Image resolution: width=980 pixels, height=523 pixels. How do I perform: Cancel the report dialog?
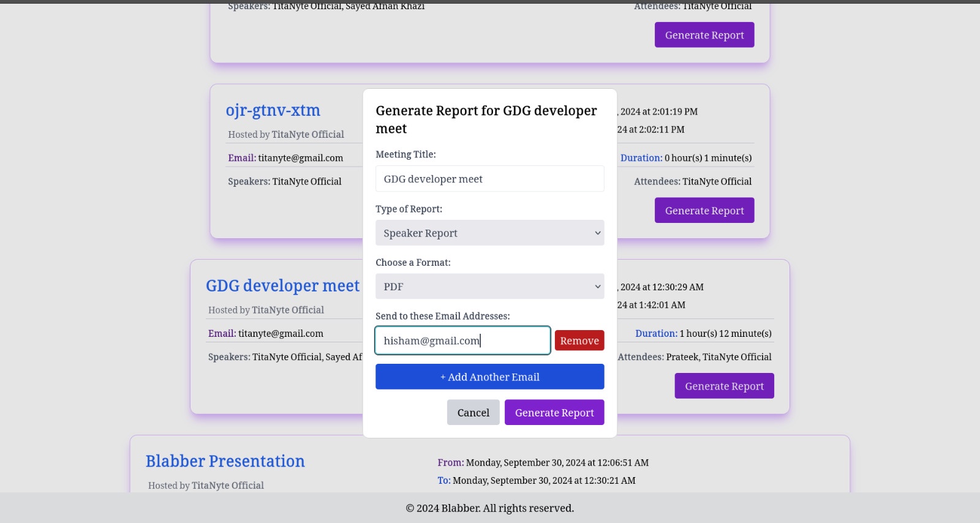(x=473, y=412)
